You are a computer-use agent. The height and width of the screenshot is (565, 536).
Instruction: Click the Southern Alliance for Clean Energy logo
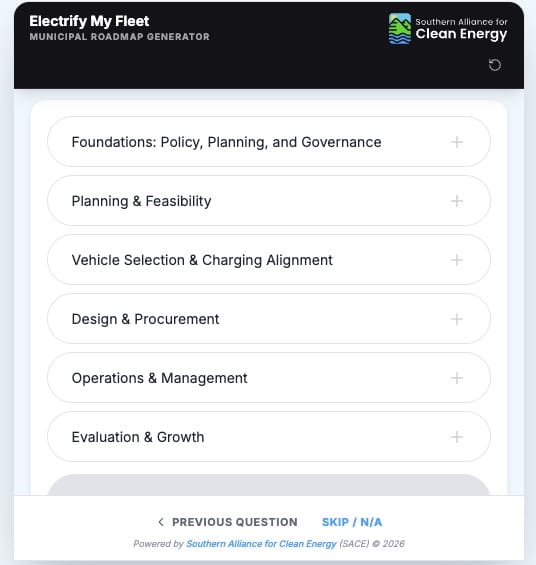coord(448,29)
